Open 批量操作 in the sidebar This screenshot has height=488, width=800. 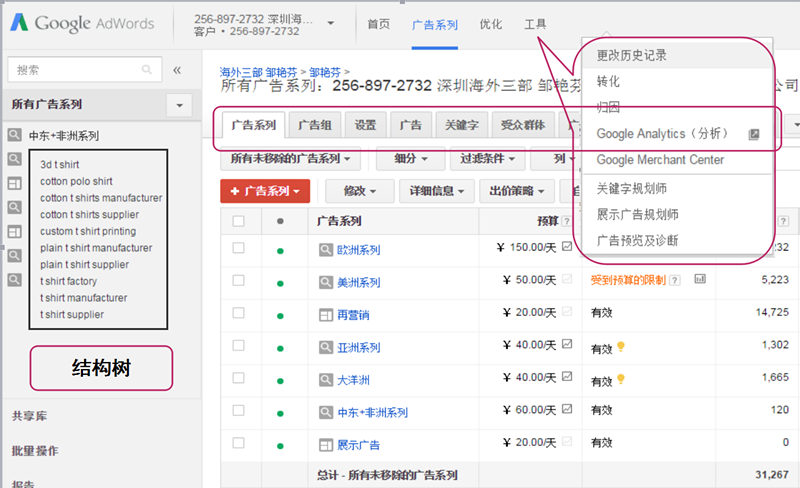pyautogui.click(x=35, y=451)
